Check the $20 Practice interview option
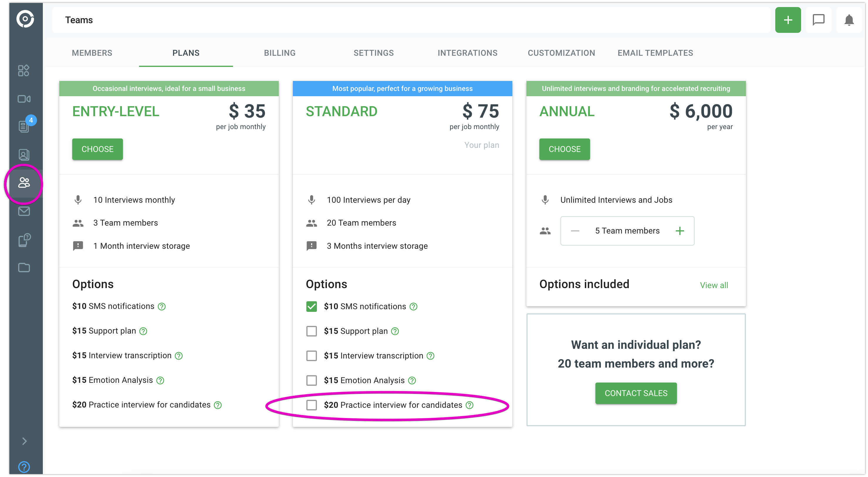Viewport: 868px width, 477px height. tap(311, 405)
